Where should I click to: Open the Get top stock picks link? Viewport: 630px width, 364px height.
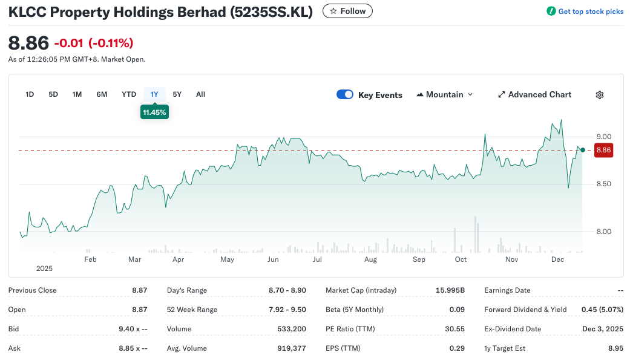[590, 11]
